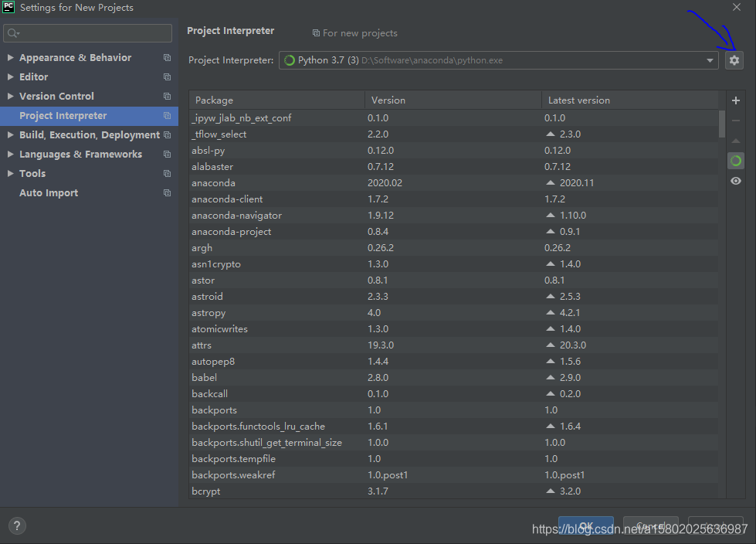
Task: Select the astroid package
Action: (x=454, y=296)
